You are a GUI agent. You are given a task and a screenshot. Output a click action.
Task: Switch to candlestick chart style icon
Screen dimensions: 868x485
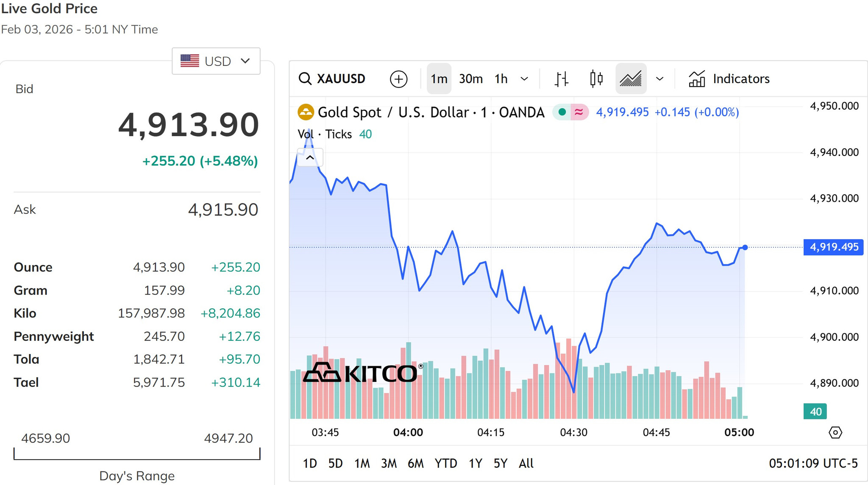point(596,79)
